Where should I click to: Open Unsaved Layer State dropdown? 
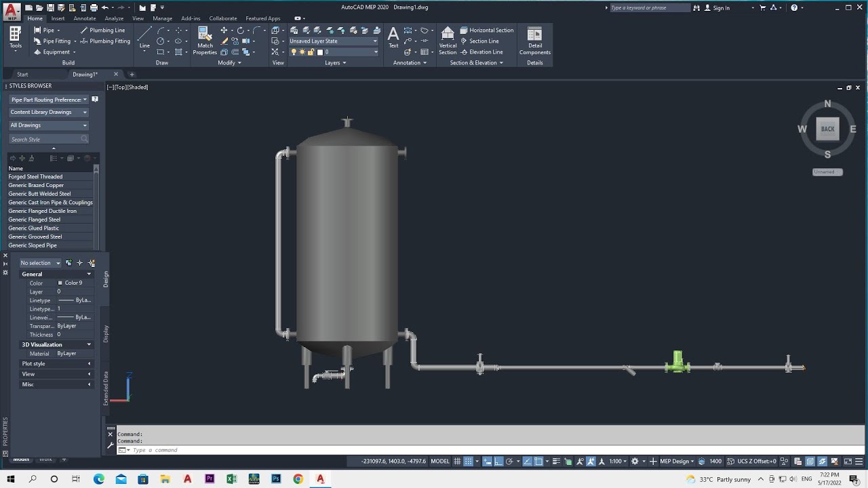(333, 41)
